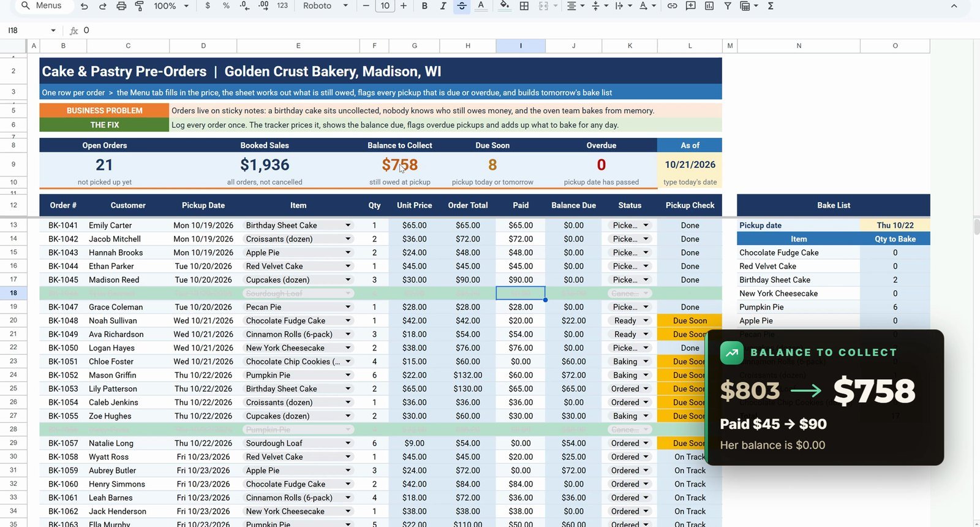Image resolution: width=980 pixels, height=527 pixels.
Task: Format the cell as currency
Action: [208, 6]
